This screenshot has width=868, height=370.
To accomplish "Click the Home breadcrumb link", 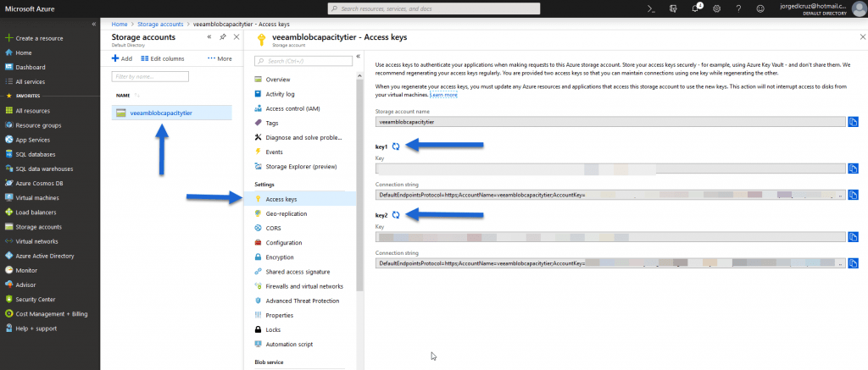I will pyautogui.click(x=119, y=25).
